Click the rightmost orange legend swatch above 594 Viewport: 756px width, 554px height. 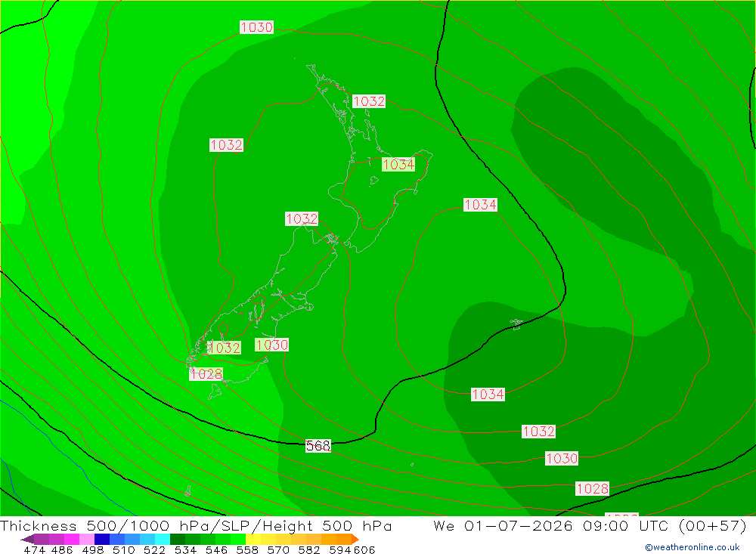344,539
